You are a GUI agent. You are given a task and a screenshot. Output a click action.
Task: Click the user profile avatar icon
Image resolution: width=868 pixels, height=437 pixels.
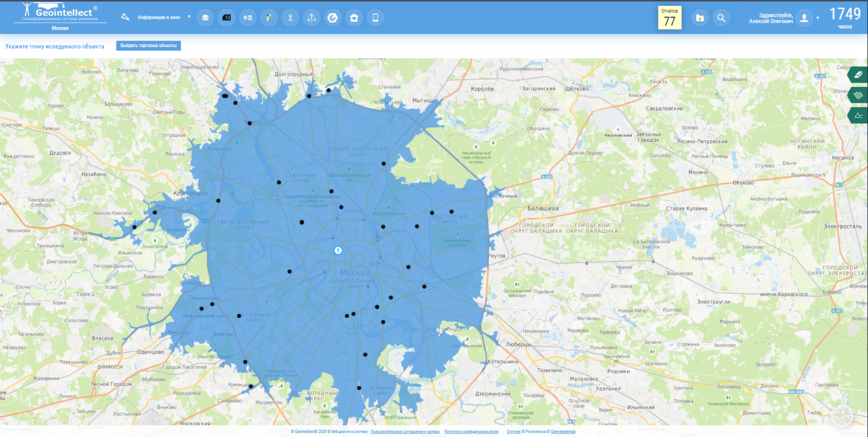click(804, 18)
